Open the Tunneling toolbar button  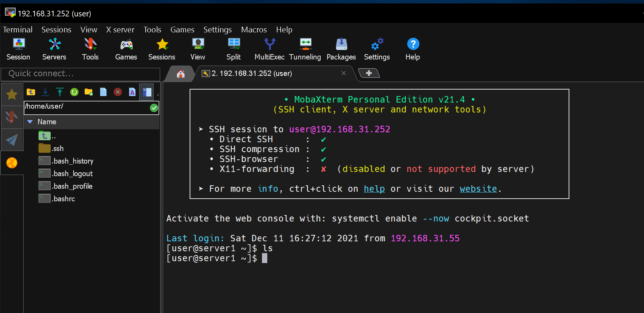[x=305, y=49]
